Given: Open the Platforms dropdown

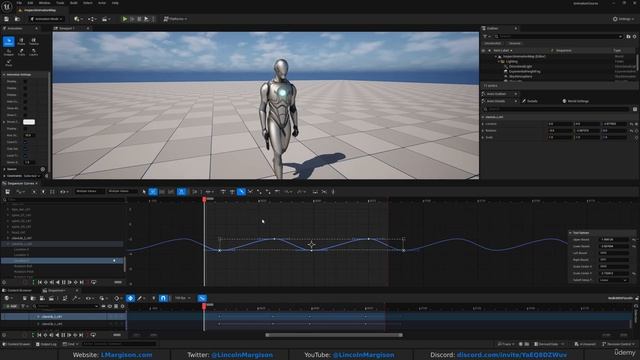Looking at the screenshot, I should click(x=176, y=19).
